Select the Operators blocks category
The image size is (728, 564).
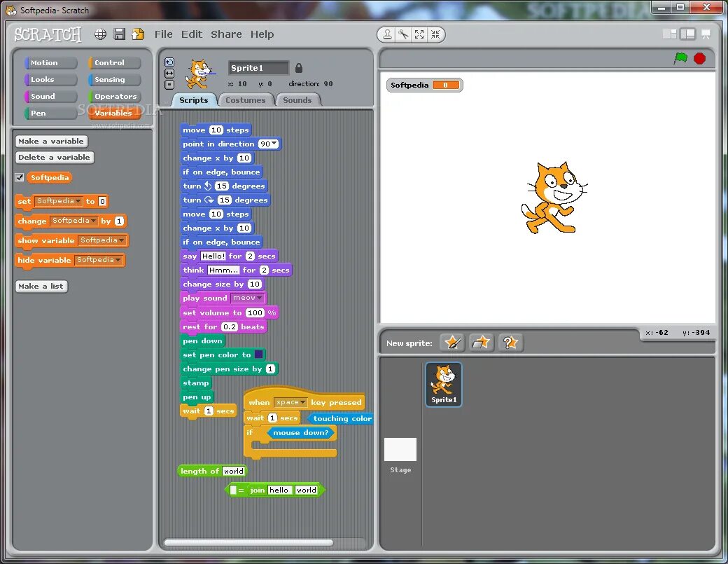pos(114,96)
